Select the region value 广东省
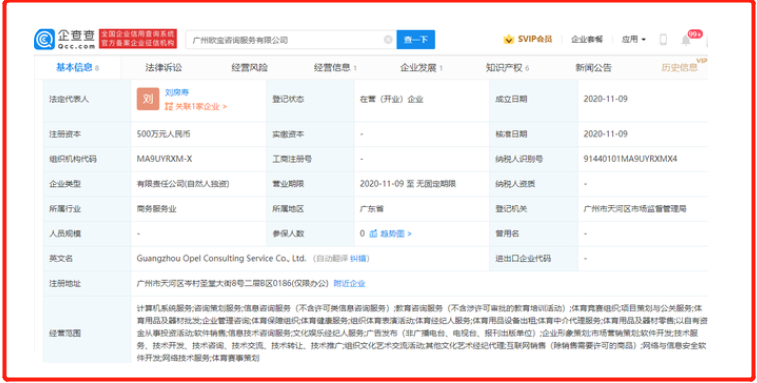 click(x=372, y=209)
